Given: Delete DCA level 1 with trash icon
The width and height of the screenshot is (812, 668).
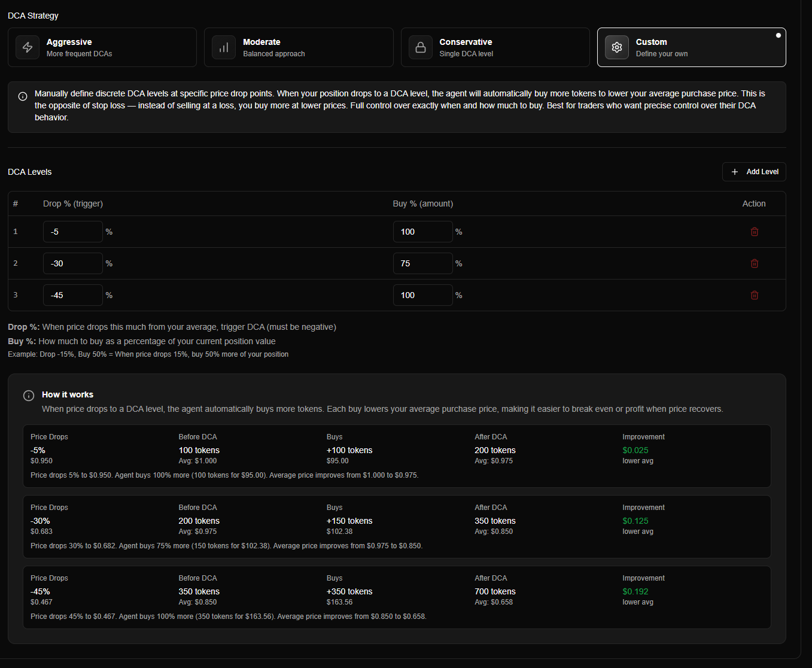Looking at the screenshot, I should 754,232.
